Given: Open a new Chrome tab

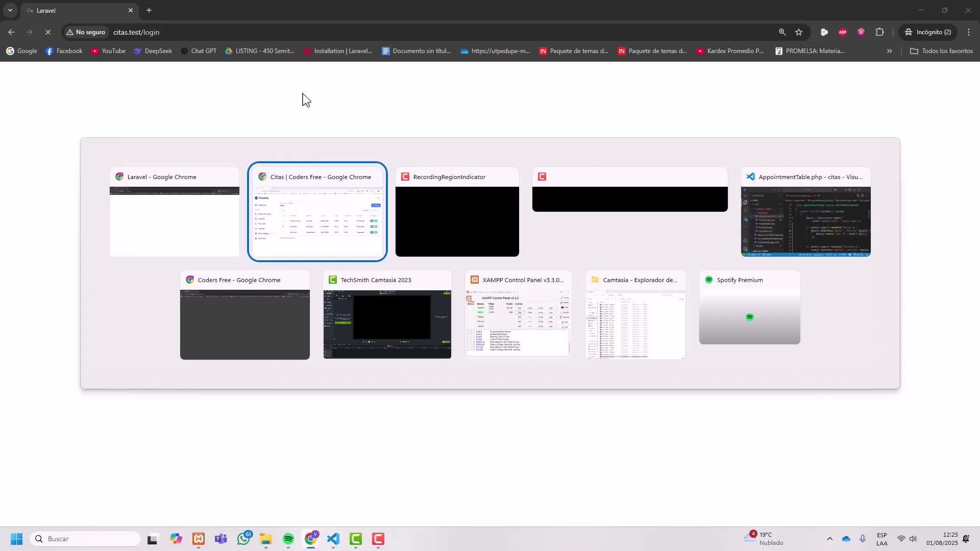Looking at the screenshot, I should (149, 10).
